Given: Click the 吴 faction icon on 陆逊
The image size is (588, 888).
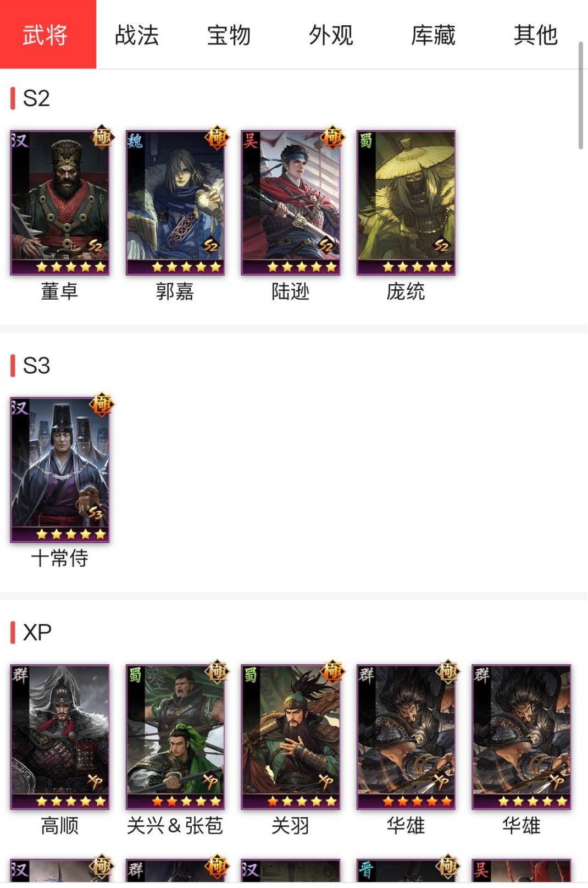Looking at the screenshot, I should 250,141.
